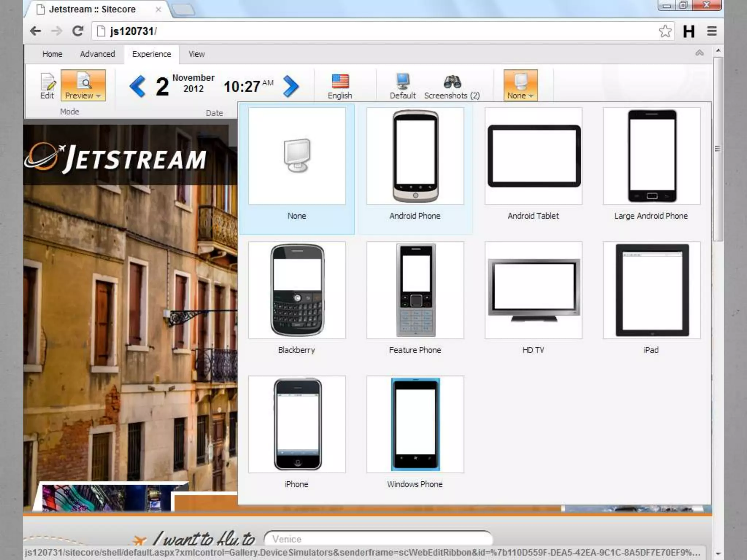Select the HD TV simulator
Viewport: 747px width, 560px height.
pyautogui.click(x=533, y=290)
